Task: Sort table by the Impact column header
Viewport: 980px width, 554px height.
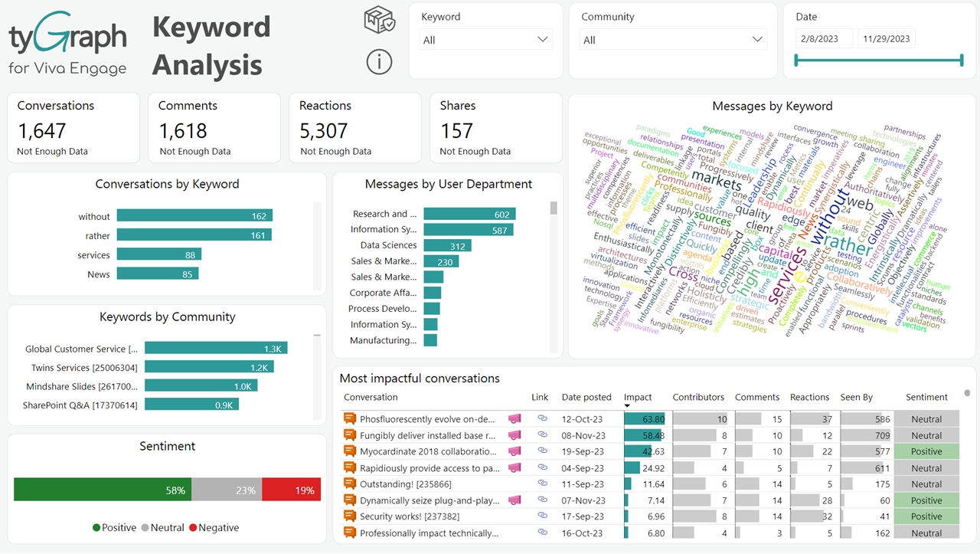Action: pos(638,397)
